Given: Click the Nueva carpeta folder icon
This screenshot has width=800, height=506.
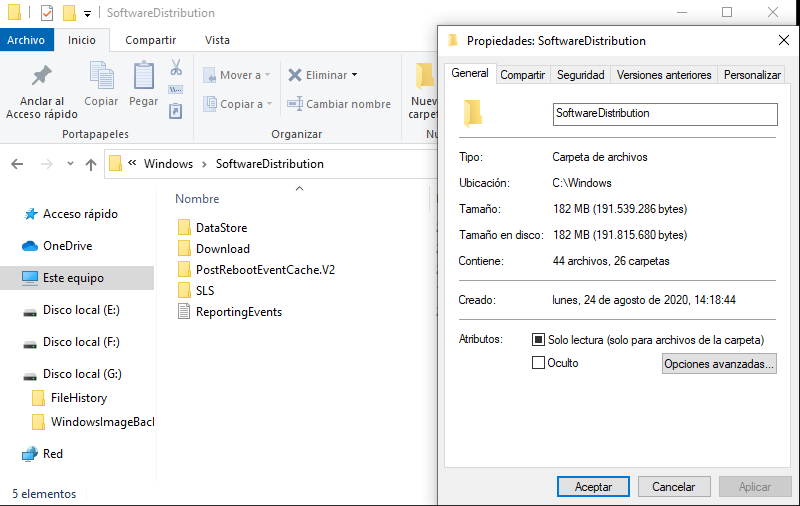Looking at the screenshot, I should pyautogui.click(x=425, y=77).
